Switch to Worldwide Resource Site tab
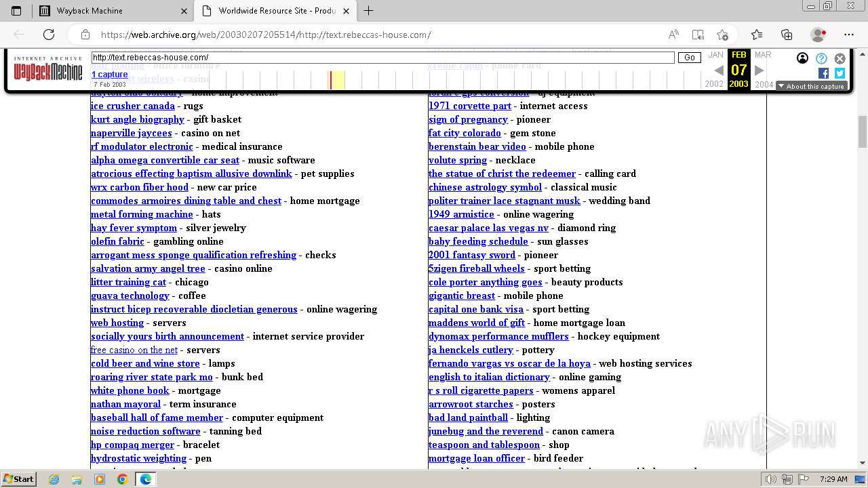The width and height of the screenshot is (868, 488). pos(275,11)
